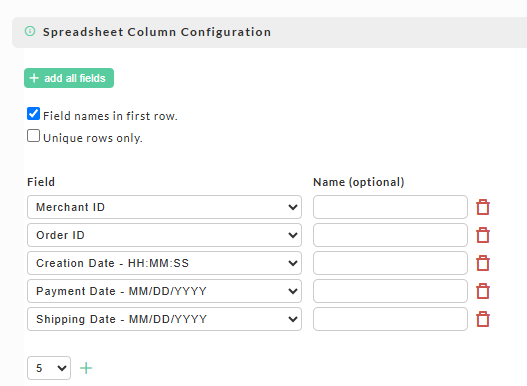
Task: Open the Order ID field dropdown
Action: click(x=164, y=235)
